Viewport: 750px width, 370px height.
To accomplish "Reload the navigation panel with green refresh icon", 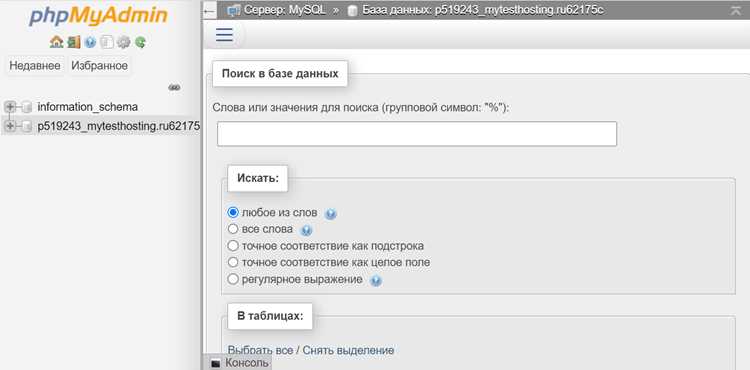I will pyautogui.click(x=140, y=43).
